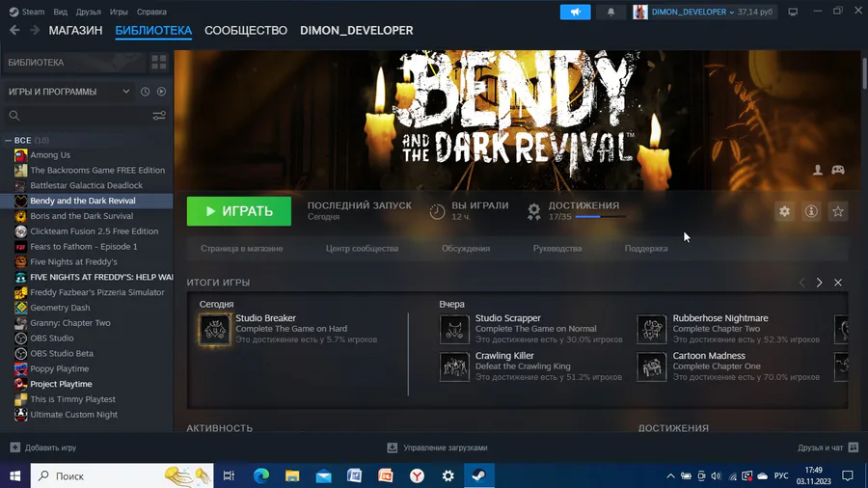Show previous game summary page
This screenshot has height=488, width=868.
(x=801, y=283)
